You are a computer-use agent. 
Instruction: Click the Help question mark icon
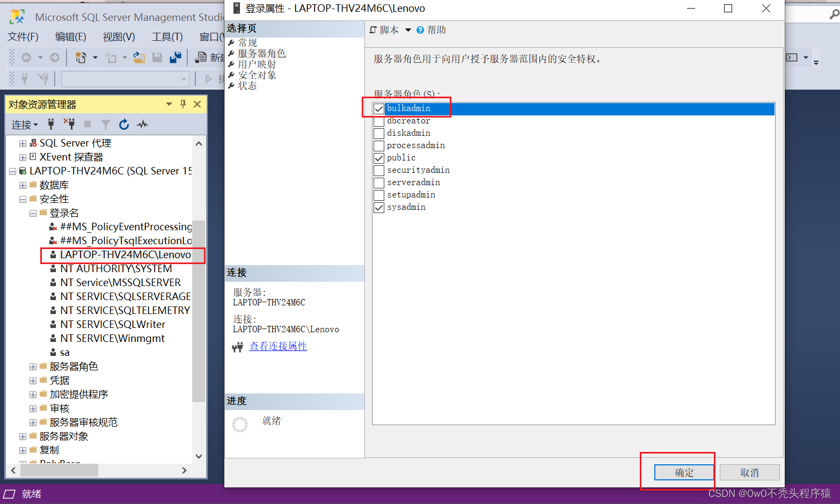pos(420,30)
